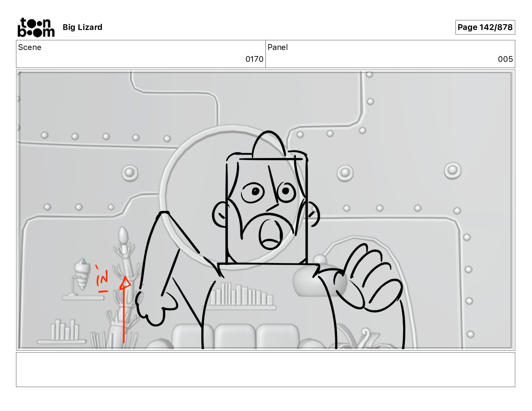Select the "Big Lizard" project title
Viewport: 532px width, 411px height.
click(83, 27)
